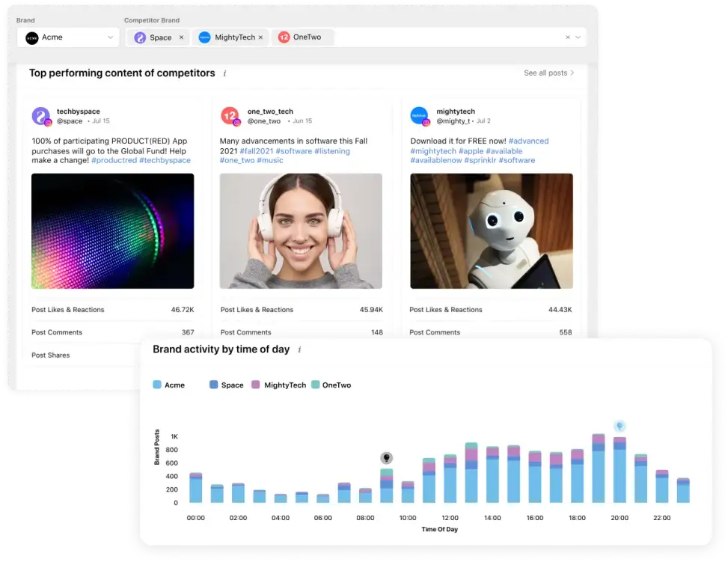Click the #productred hashtag link
The height and width of the screenshot is (562, 728).
114,160
